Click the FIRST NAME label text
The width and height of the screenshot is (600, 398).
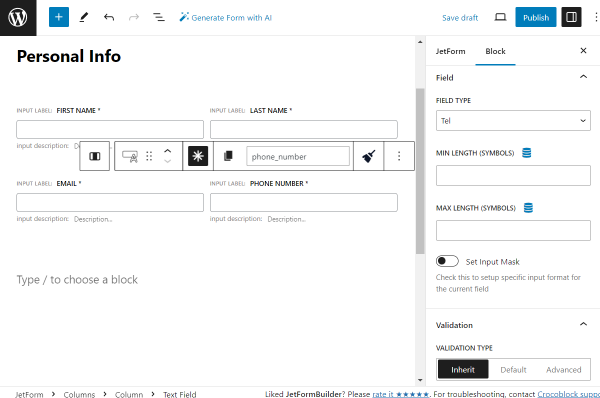tap(76, 111)
